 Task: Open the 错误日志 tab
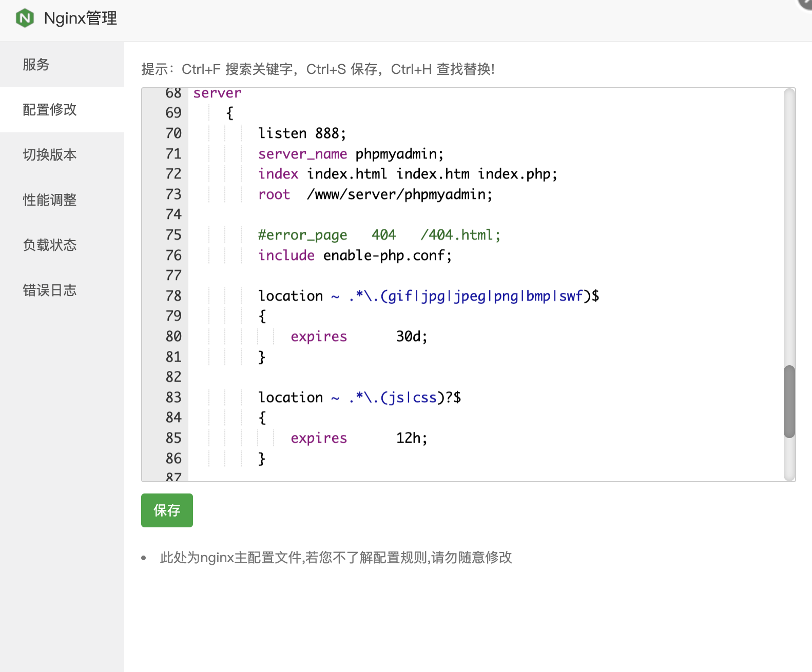coord(62,290)
